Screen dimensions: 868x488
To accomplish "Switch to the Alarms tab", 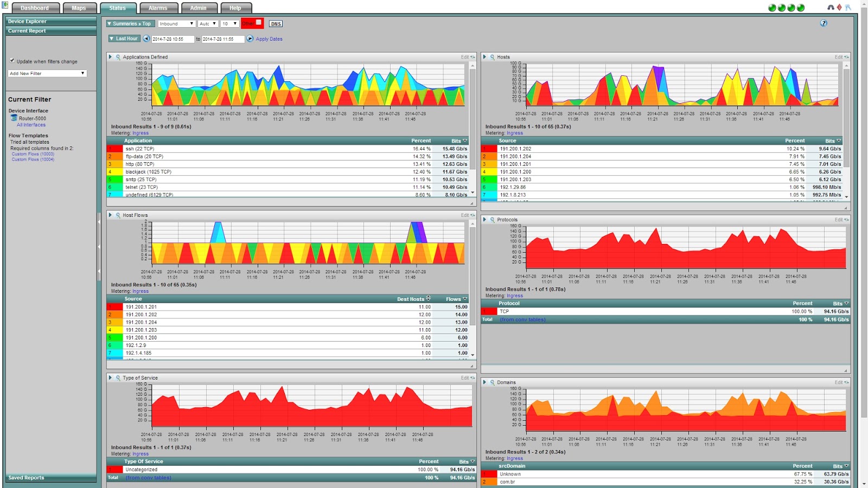I will 158,8.
